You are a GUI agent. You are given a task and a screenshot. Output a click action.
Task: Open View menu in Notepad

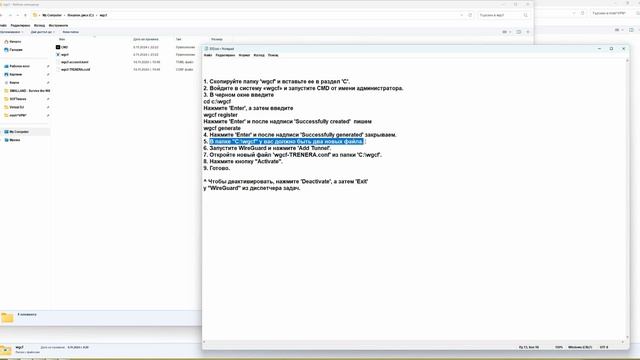click(259, 55)
